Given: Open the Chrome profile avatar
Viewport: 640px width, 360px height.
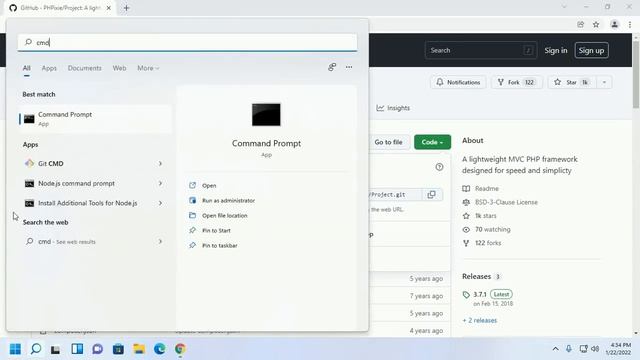Looking at the screenshot, I should [614, 24].
